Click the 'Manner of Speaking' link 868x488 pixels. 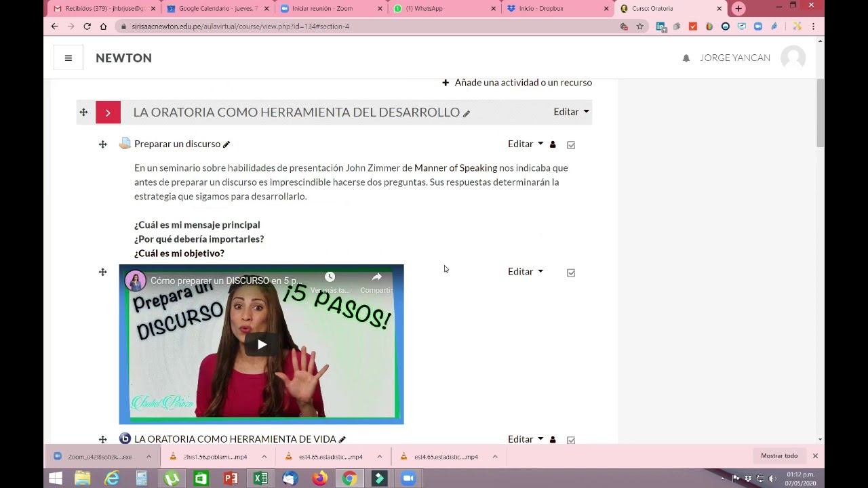click(x=456, y=167)
